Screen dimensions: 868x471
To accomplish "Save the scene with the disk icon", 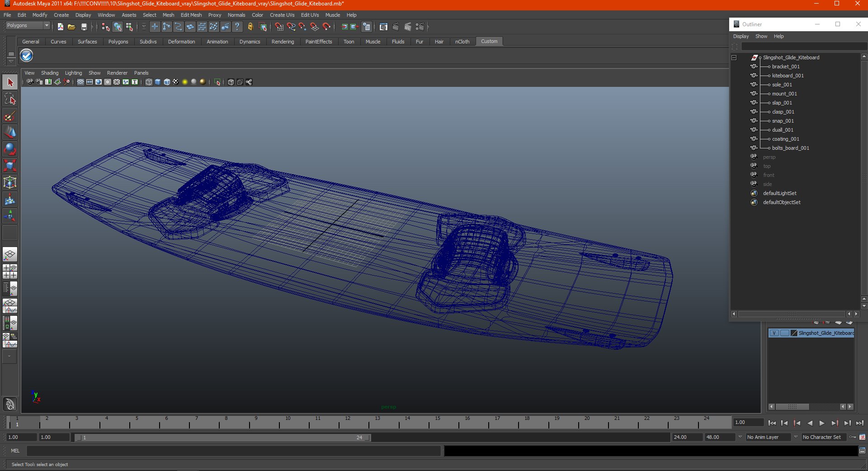I will [84, 27].
